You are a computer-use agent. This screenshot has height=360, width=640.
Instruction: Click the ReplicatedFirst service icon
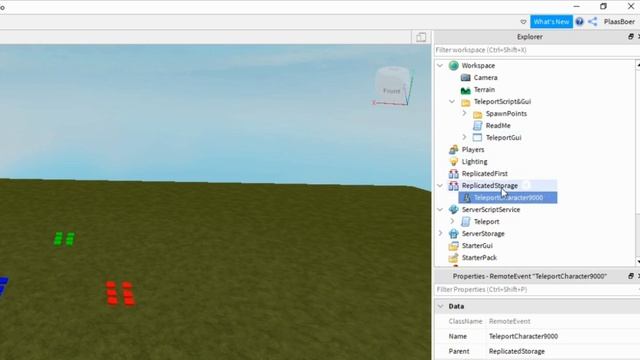(453, 174)
